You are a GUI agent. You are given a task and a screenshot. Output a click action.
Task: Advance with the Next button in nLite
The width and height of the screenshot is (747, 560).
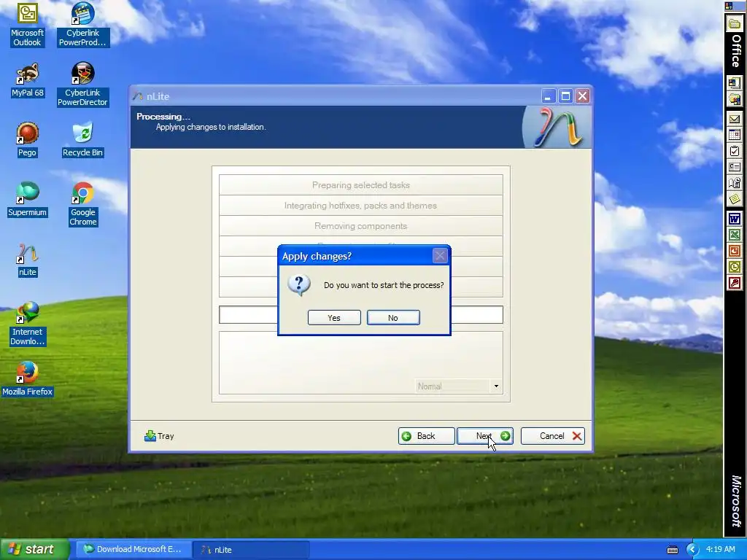(485, 436)
